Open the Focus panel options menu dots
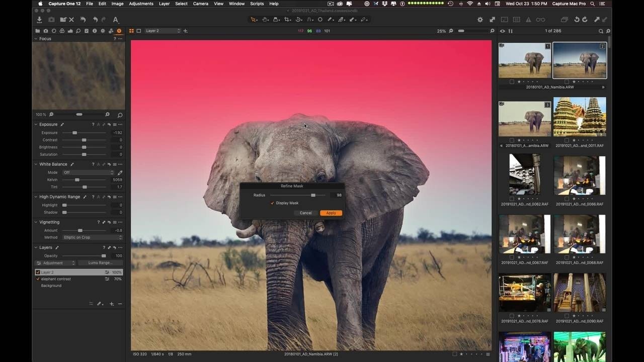 120,39
